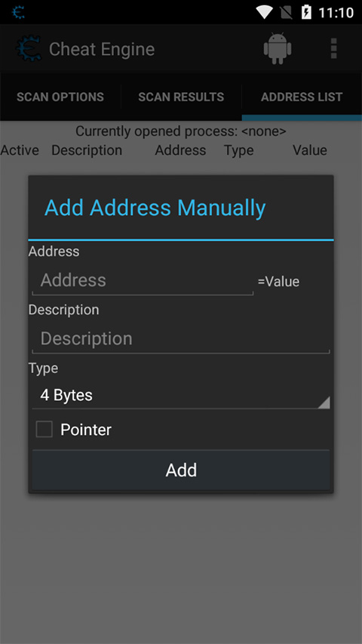This screenshot has height=644, width=362.
Task: Tap the battery charging icon
Action: (306, 12)
